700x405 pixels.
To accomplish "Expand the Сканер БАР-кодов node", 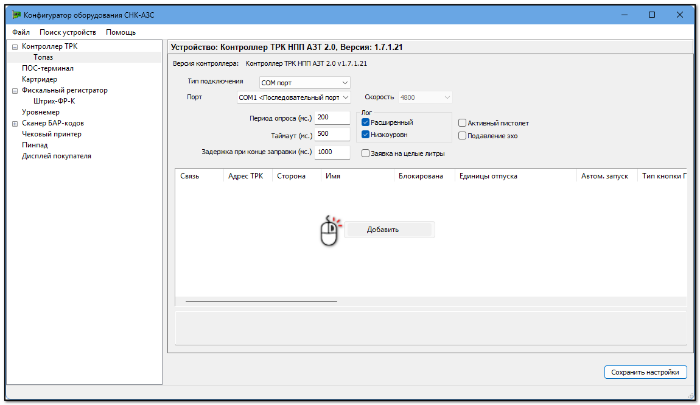I will click(15, 124).
